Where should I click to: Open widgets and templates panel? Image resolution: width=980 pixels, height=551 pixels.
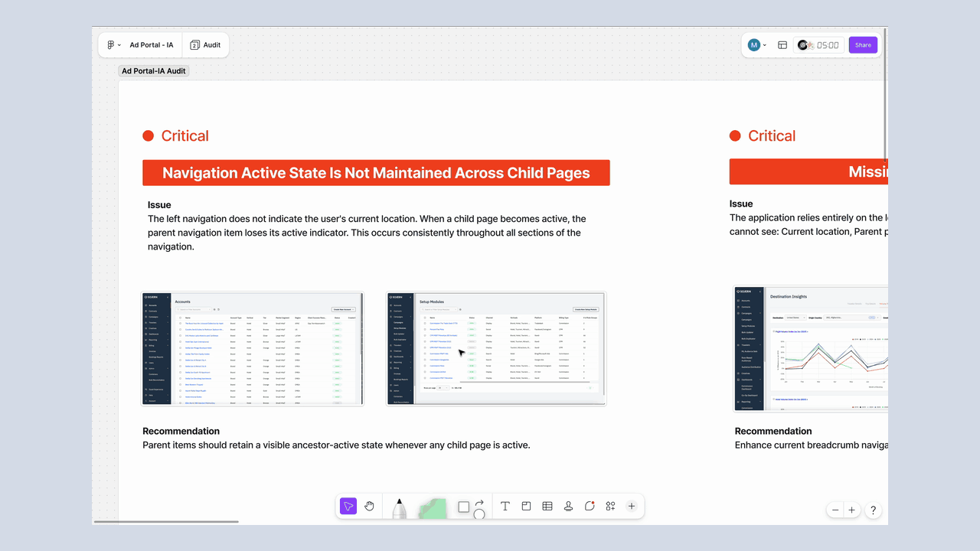[610, 506]
